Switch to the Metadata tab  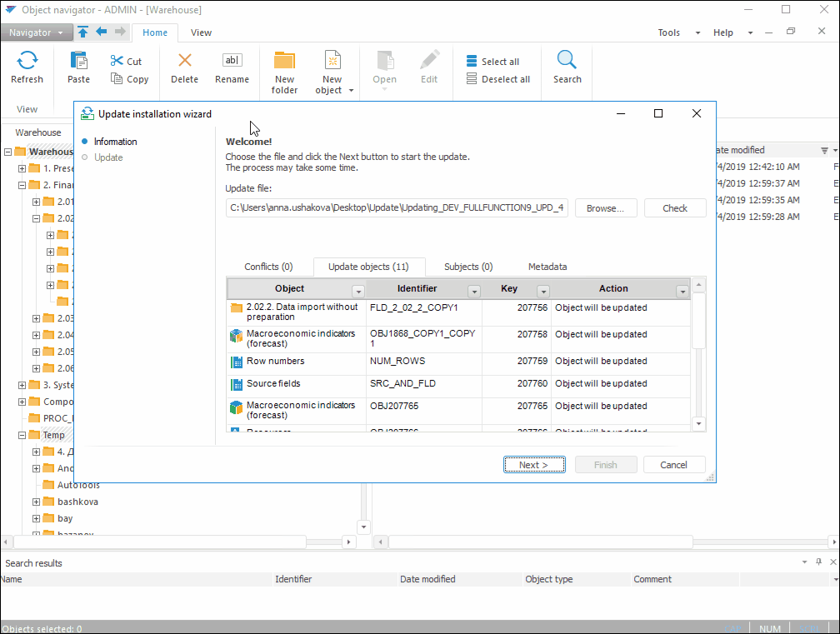(547, 267)
